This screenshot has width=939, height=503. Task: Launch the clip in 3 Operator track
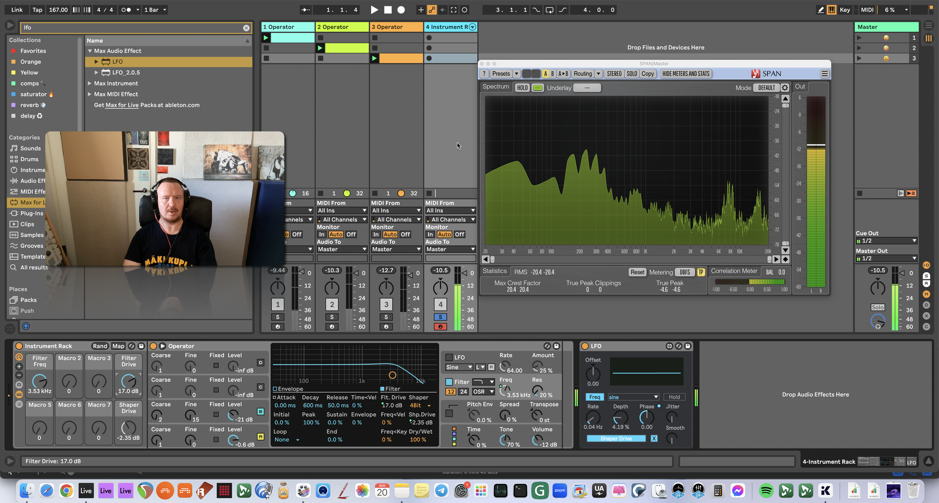coord(375,58)
